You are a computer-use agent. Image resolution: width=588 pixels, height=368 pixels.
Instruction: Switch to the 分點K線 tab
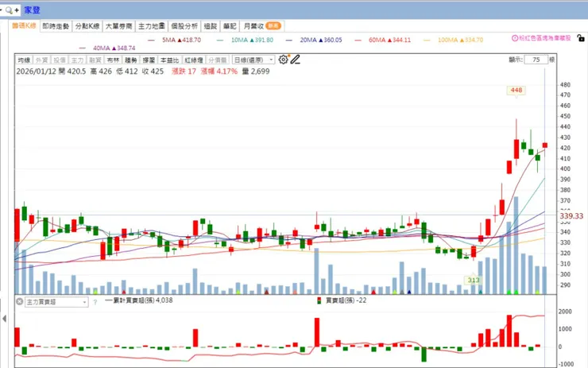87,26
